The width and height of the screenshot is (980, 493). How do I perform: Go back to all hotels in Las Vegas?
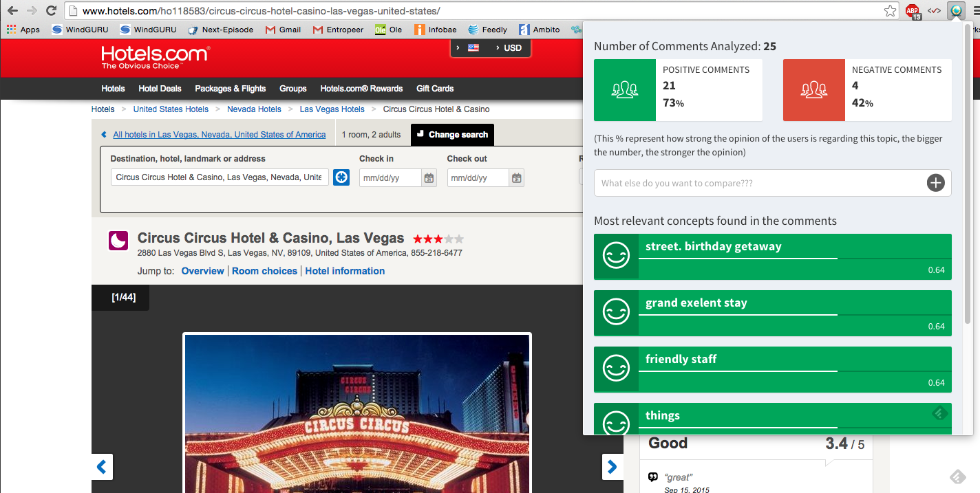point(219,135)
